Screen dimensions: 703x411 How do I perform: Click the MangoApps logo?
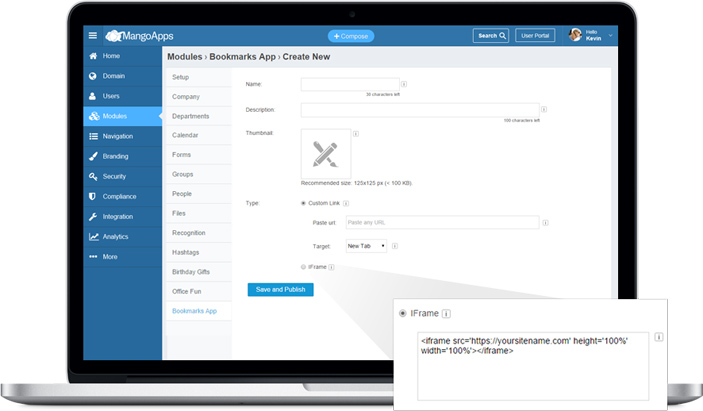[x=139, y=36]
